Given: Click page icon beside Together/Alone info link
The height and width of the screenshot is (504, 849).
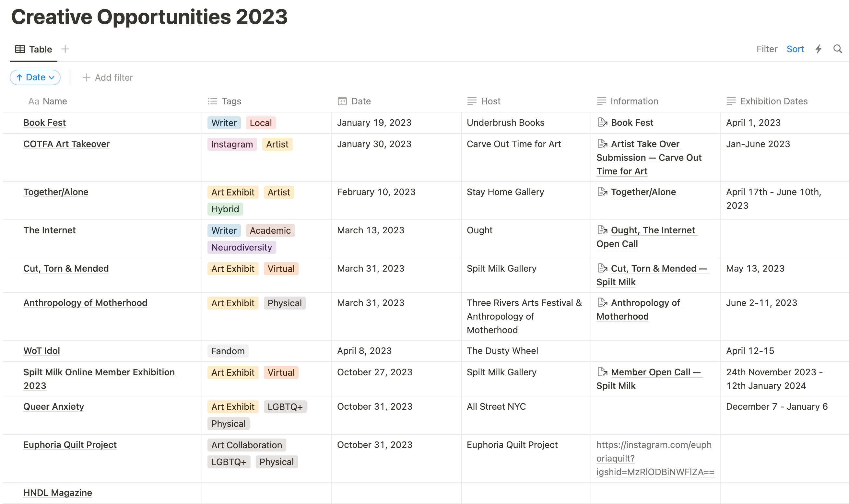Looking at the screenshot, I should (602, 192).
